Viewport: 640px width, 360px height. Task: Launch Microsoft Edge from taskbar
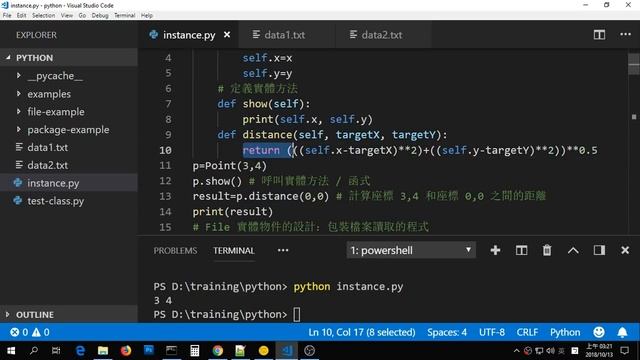[x=80, y=351]
